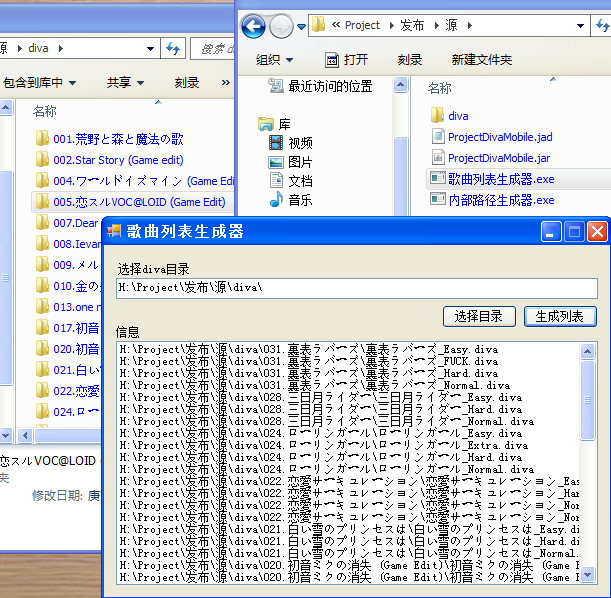Select the diva folder in the file list
The height and width of the screenshot is (598, 611).
[x=449, y=116]
